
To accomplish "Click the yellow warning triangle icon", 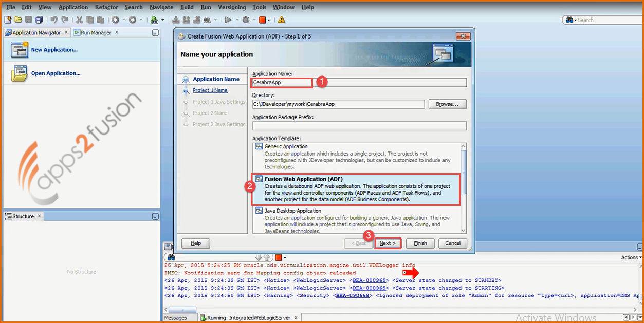I will pos(282,20).
